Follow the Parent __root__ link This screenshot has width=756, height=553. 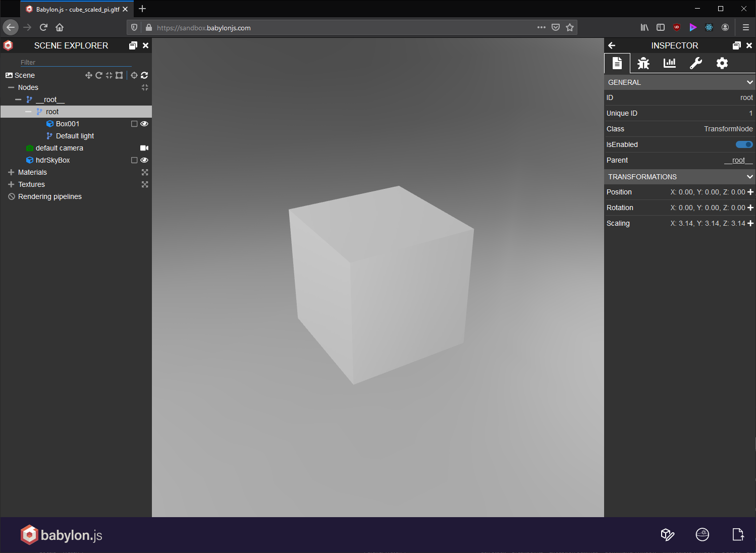coord(738,160)
